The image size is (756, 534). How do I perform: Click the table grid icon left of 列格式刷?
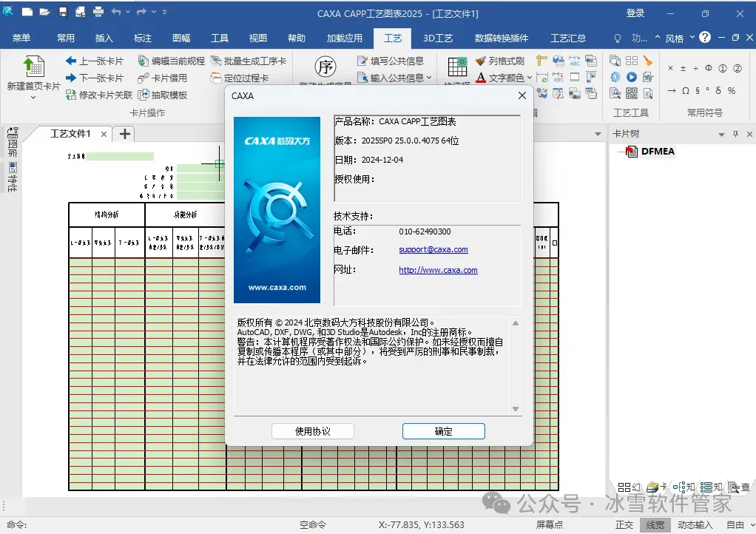[x=457, y=67]
